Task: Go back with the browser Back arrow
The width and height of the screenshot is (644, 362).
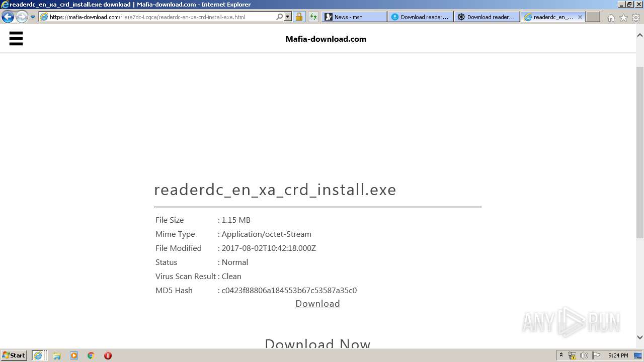Action: 8,17
